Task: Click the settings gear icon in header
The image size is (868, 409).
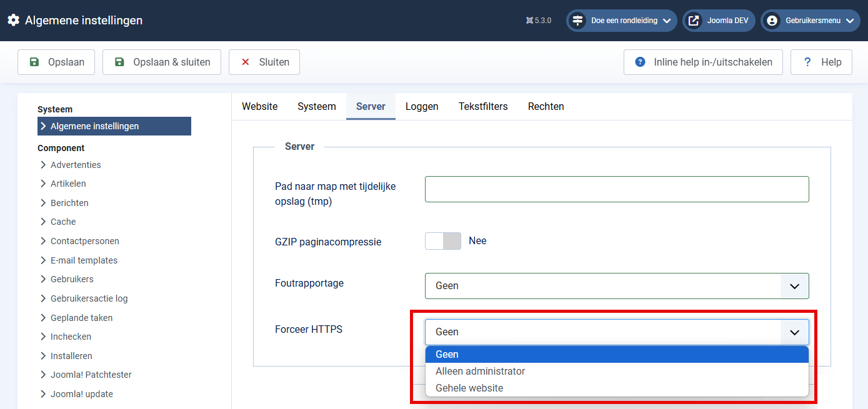Action: [13, 21]
